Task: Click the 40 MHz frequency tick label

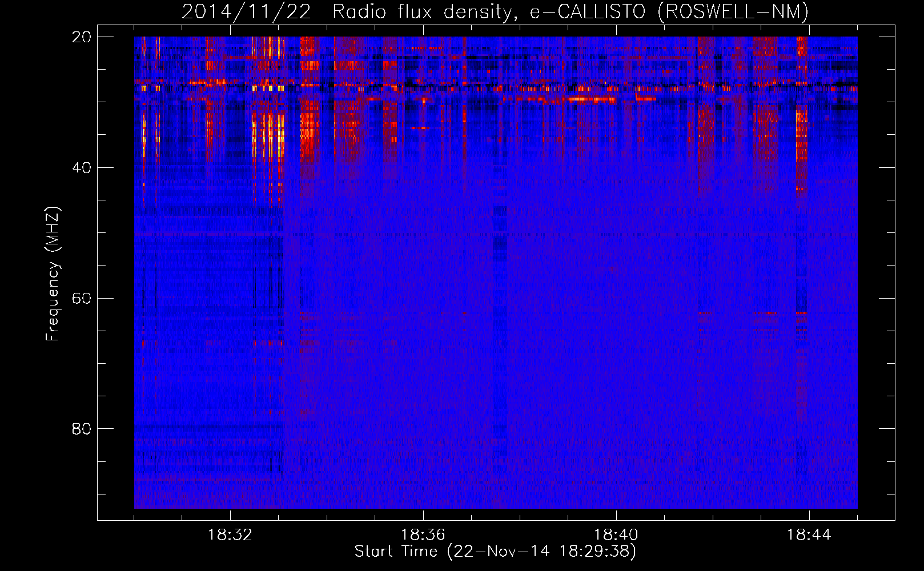Action: click(x=82, y=167)
